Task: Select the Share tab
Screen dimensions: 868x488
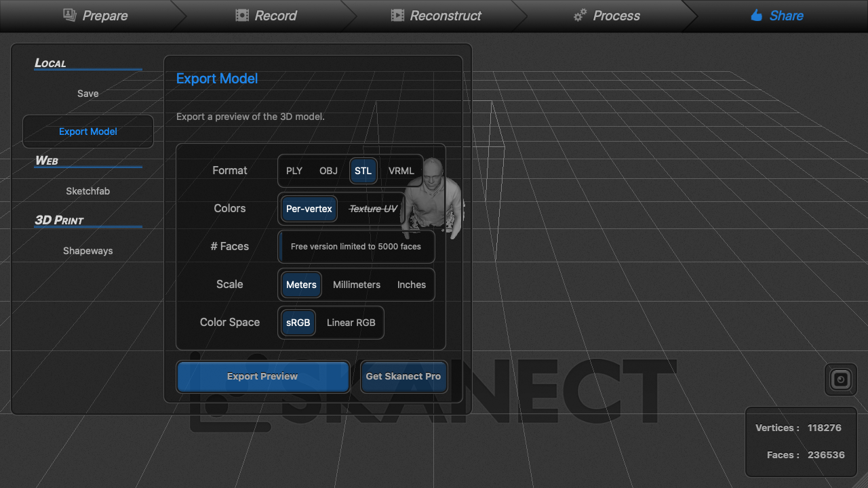Action: pos(776,16)
